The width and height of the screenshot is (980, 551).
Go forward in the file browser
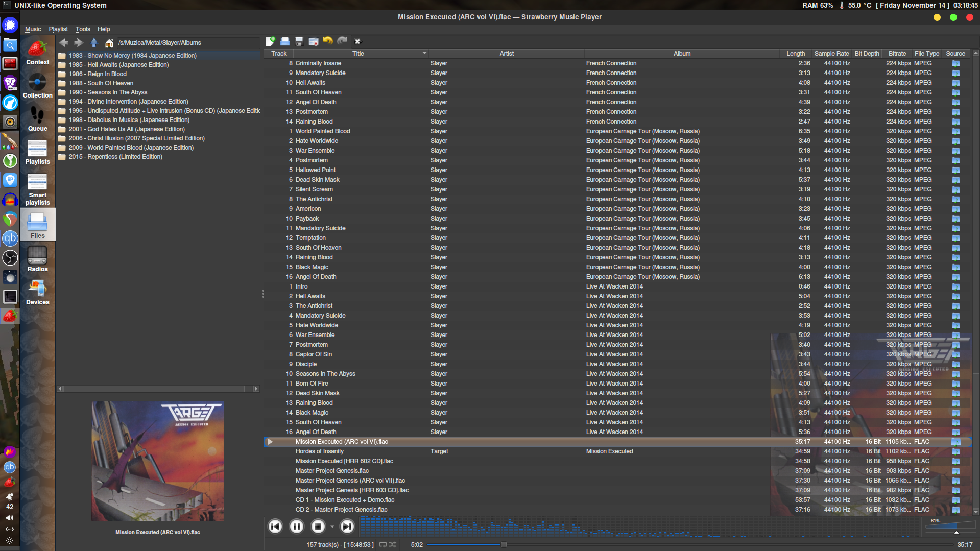(x=79, y=43)
